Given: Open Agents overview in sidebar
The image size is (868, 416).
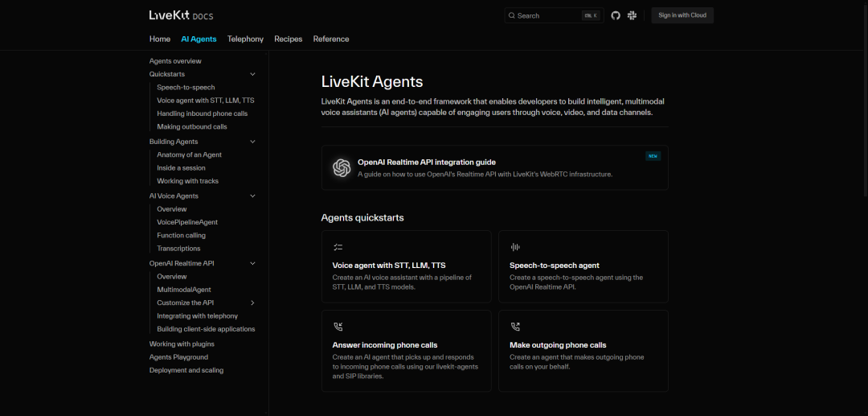Looking at the screenshot, I should 175,61.
